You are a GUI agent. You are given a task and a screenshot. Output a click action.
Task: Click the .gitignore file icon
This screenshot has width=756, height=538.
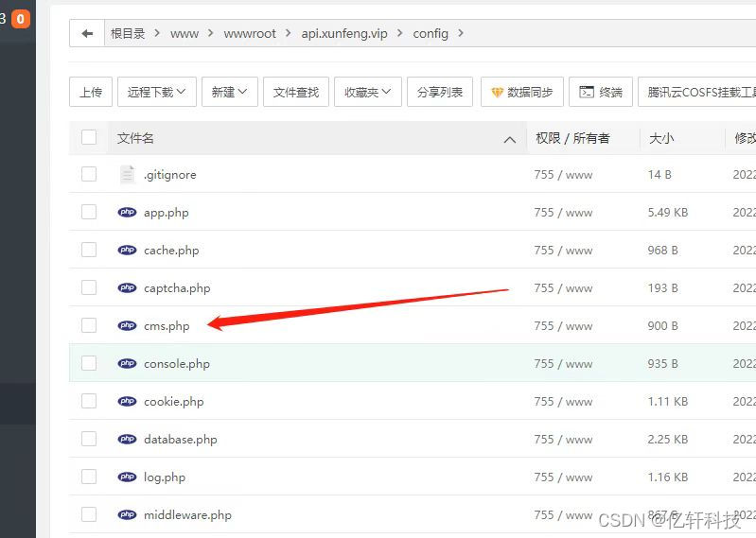(127, 175)
